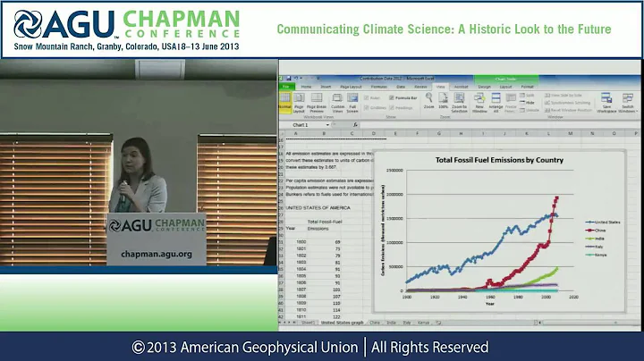This screenshot has height=361, width=644.
Task: Enter Full Screen view
Action: point(352,103)
